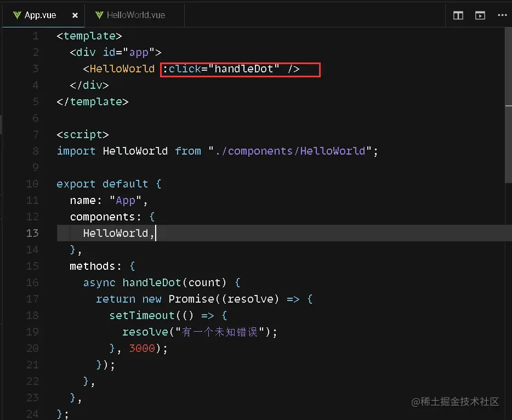Click the handleDot function name on line 16
This screenshot has width=512, height=420.
tap(152, 282)
